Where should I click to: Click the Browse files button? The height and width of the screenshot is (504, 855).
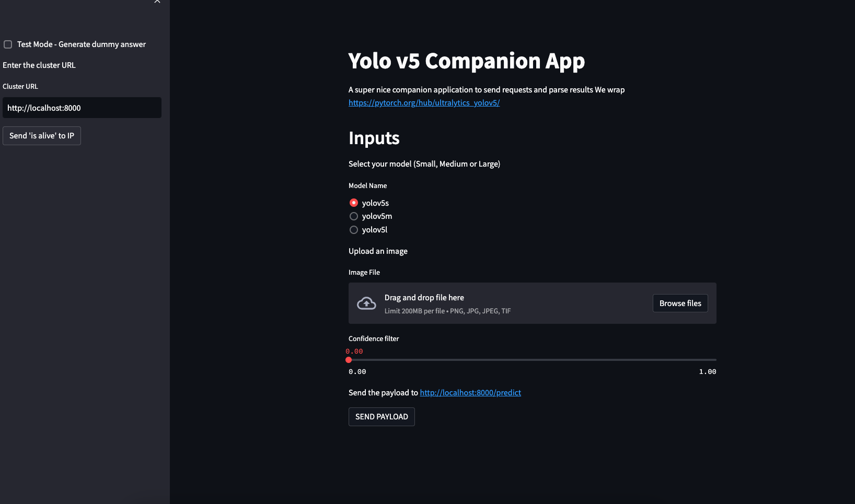tap(680, 303)
